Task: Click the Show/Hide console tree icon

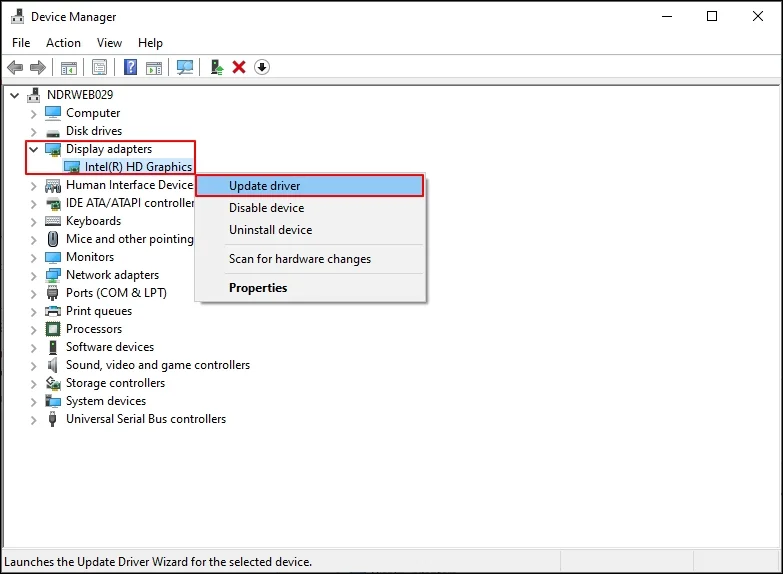Action: 69,67
